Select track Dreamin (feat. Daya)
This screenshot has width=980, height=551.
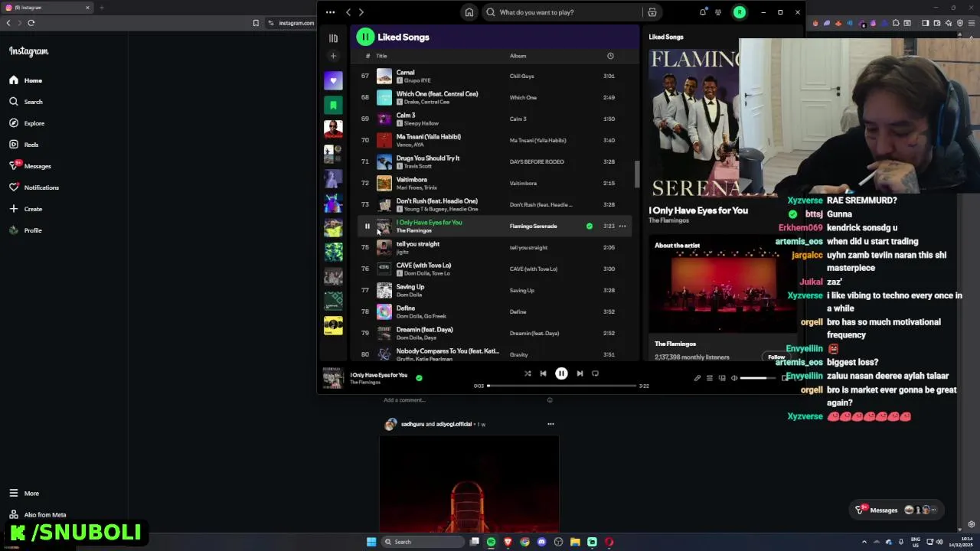(494, 333)
